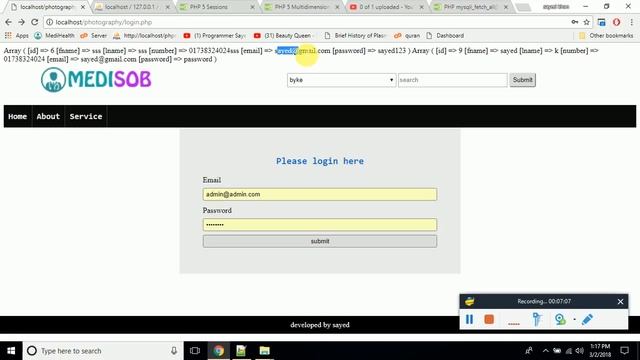
Task: Switch to the PHP mysqli_fetch_all tab
Action: pyautogui.click(x=470, y=7)
